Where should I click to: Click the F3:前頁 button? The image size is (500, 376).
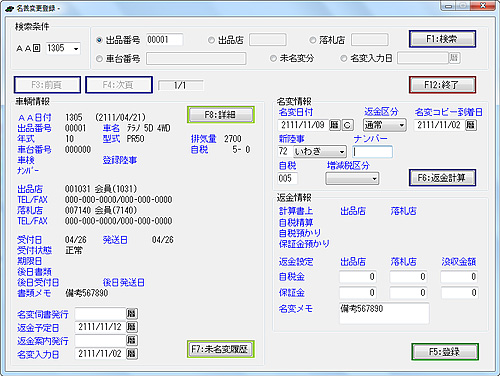[47, 85]
